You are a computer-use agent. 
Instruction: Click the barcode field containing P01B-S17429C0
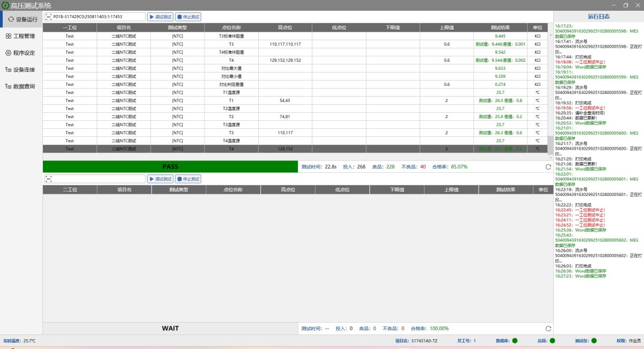tap(98, 17)
